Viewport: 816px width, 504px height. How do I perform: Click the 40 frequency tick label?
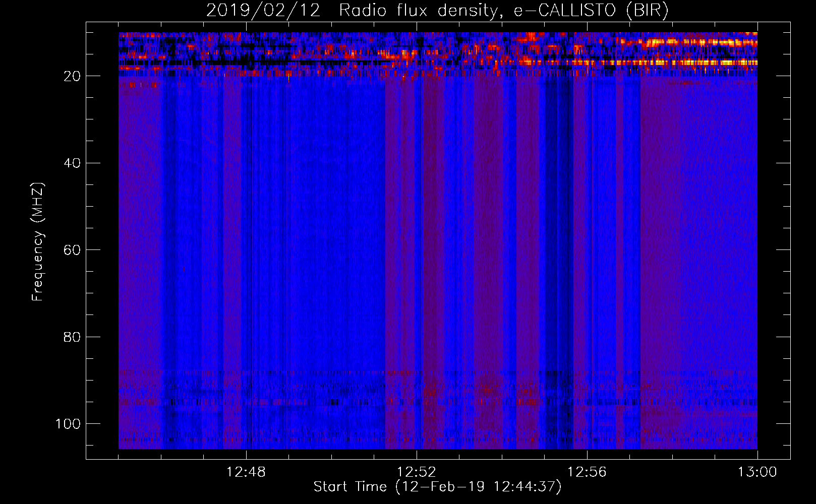72,163
